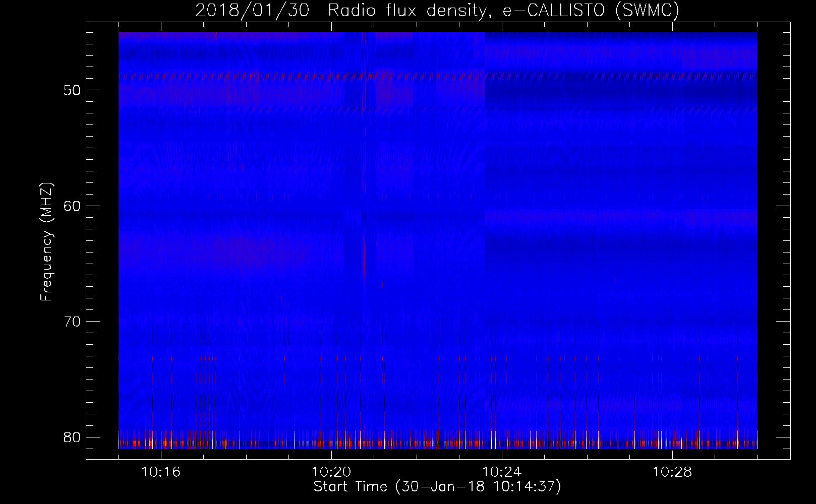Click the '50' frequency tick label
Image resolution: width=816 pixels, height=504 pixels.
(73, 91)
